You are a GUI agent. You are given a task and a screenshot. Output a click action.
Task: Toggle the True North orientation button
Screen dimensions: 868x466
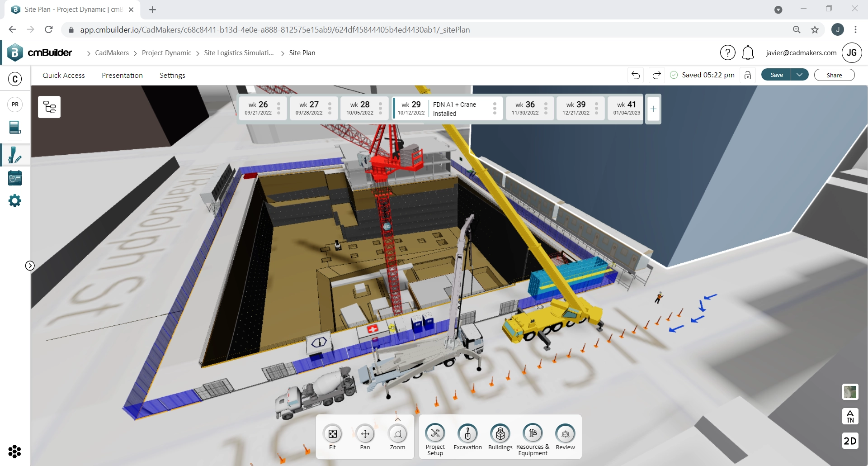850,416
